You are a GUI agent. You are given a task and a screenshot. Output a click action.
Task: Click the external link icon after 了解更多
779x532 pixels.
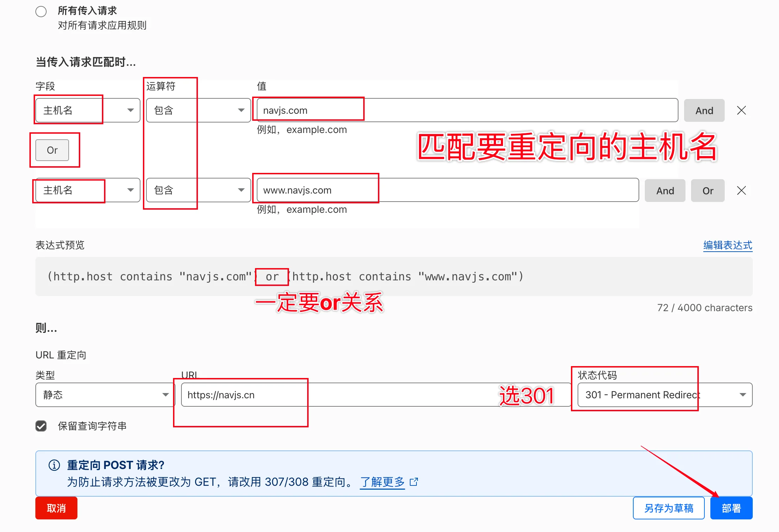click(414, 482)
